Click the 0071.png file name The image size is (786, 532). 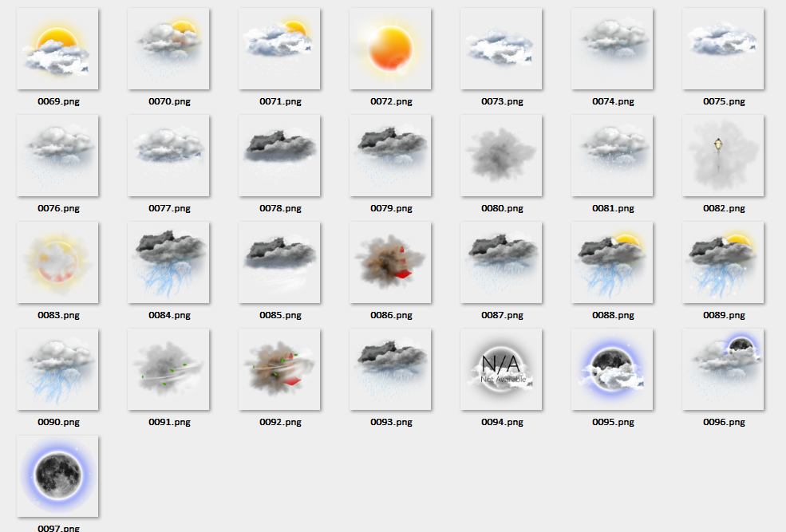pos(280,101)
